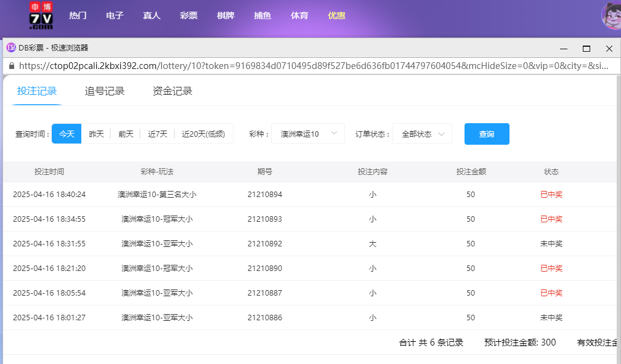The width and height of the screenshot is (621, 364).
Task: Open bet record for 期号 21210894
Action: (x=265, y=195)
